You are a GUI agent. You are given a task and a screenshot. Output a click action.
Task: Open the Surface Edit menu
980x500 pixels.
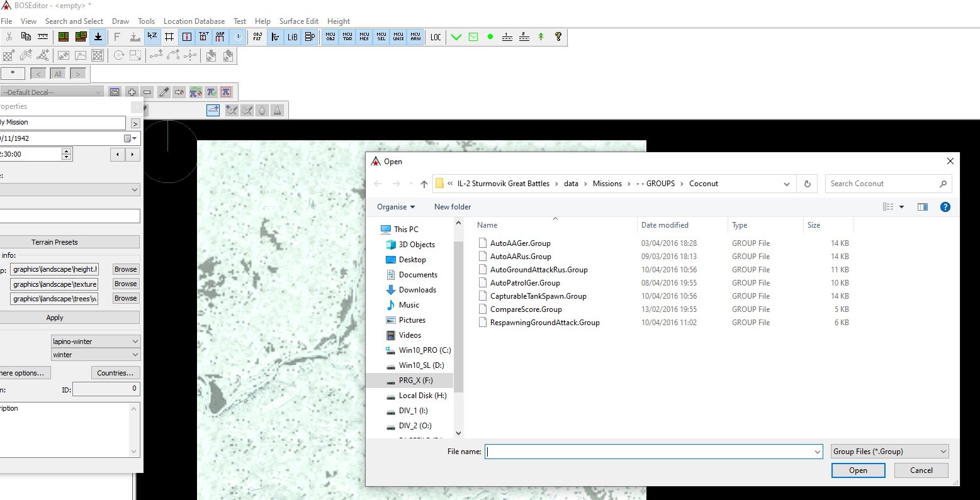point(298,21)
